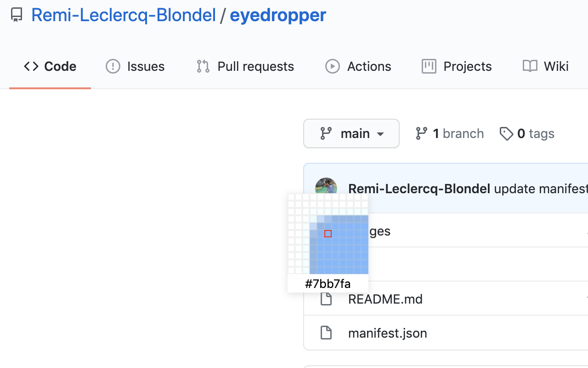Click the README.md file icon
Screen dimensions: 588x368
pyautogui.click(x=327, y=299)
